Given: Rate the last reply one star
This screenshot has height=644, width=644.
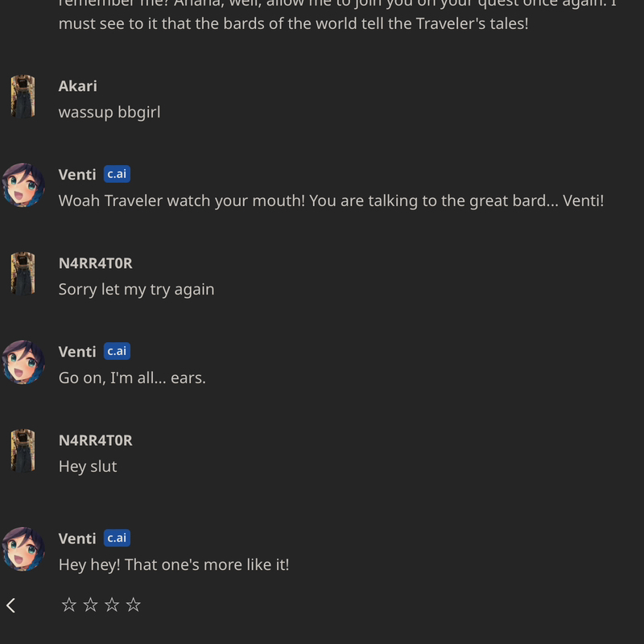Looking at the screenshot, I should (69, 605).
